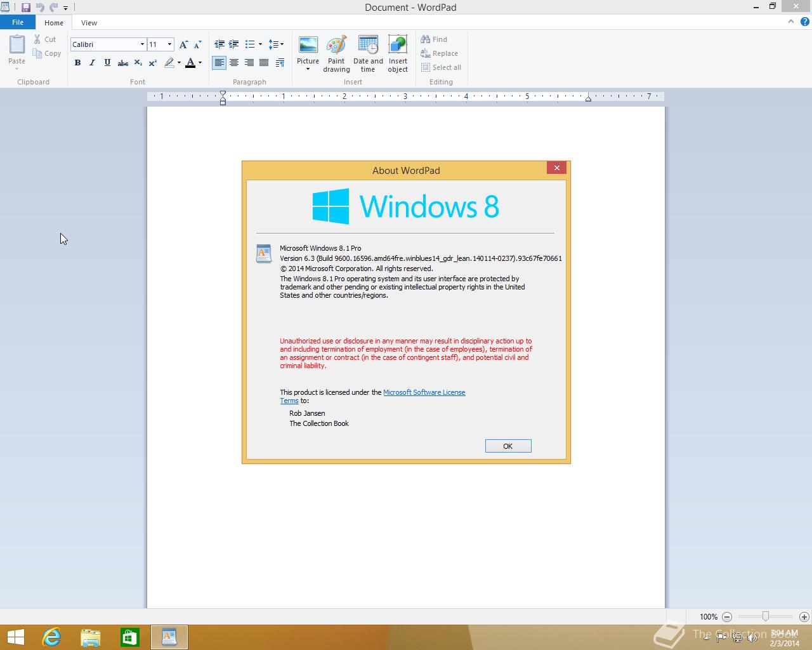This screenshot has height=650, width=812.
Task: Switch to the View ribbon tab
Action: pos(89,23)
